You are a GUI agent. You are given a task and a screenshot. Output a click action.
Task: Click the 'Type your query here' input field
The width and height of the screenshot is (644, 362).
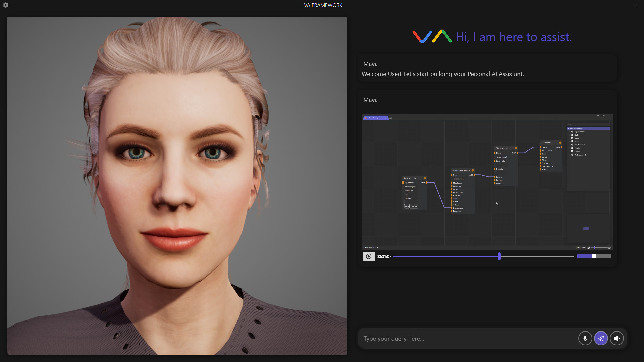(x=436, y=338)
